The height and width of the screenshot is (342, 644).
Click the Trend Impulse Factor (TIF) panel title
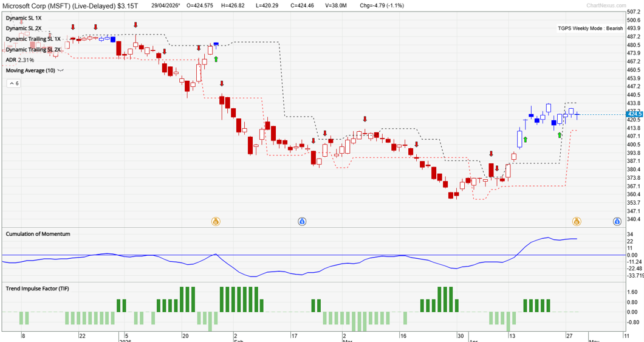click(38, 289)
